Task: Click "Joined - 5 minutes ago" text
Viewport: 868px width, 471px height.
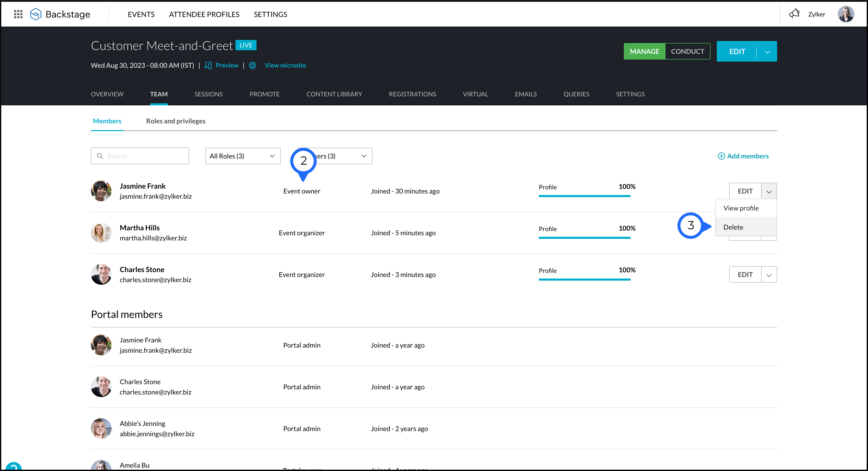Action: coord(403,233)
